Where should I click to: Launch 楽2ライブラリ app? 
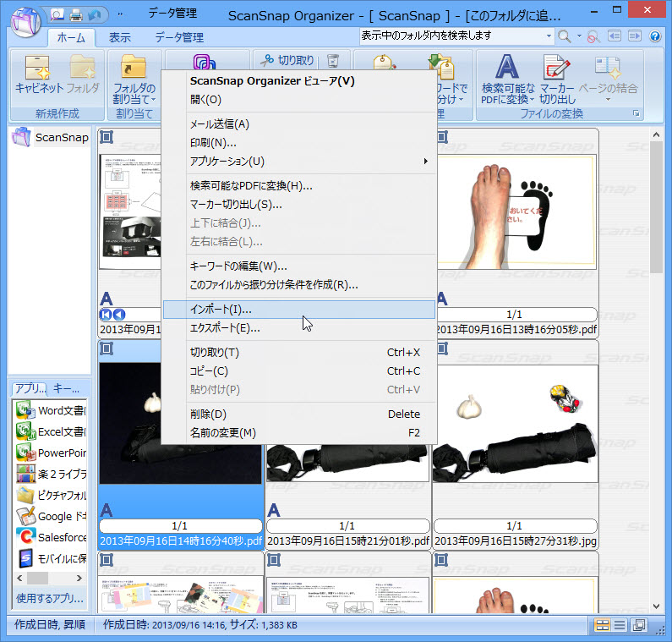[51, 474]
